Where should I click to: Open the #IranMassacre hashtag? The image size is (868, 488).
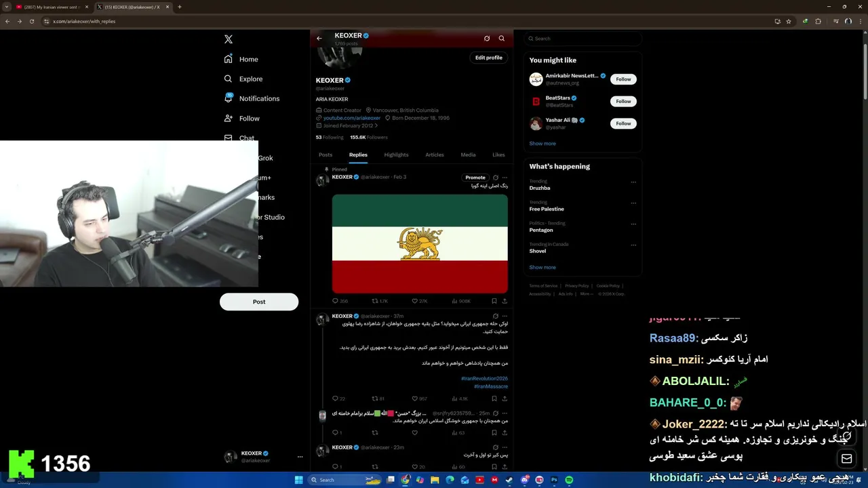click(491, 386)
